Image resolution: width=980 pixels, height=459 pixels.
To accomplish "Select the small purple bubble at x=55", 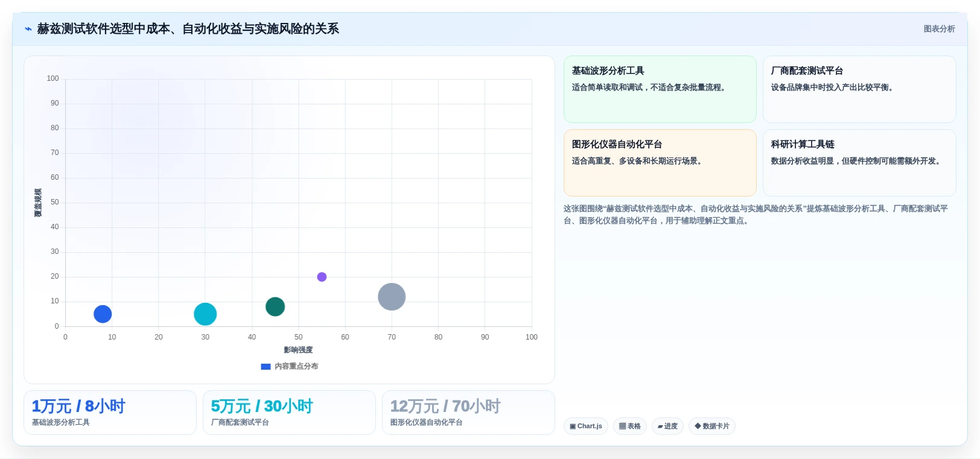I will coord(322,277).
